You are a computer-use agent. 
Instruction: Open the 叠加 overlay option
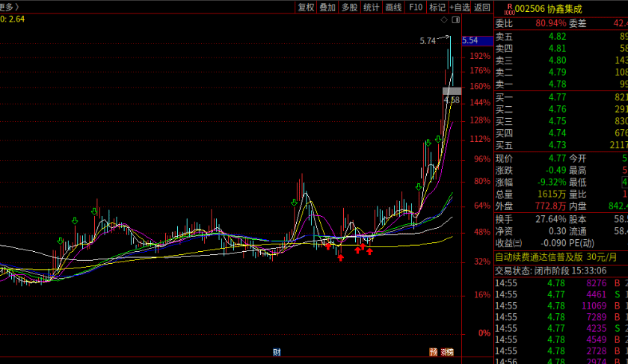(x=327, y=7)
